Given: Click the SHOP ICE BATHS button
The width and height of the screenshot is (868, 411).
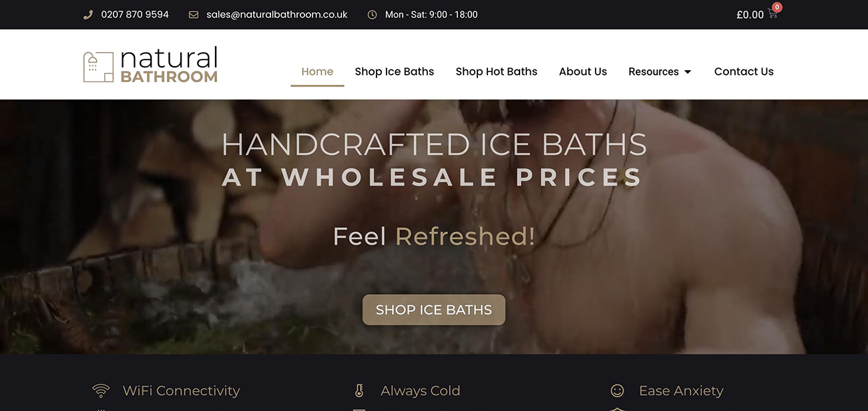Looking at the screenshot, I should tap(434, 310).
